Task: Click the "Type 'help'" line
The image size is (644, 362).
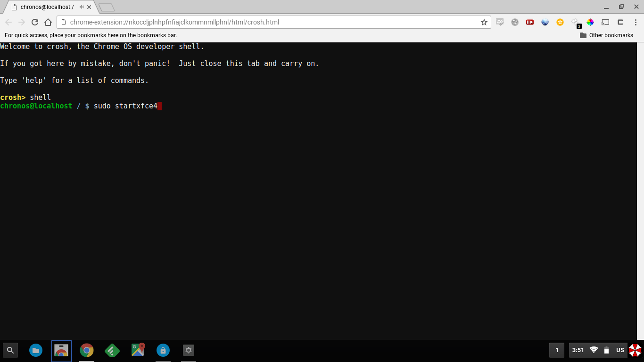Action: click(x=74, y=81)
